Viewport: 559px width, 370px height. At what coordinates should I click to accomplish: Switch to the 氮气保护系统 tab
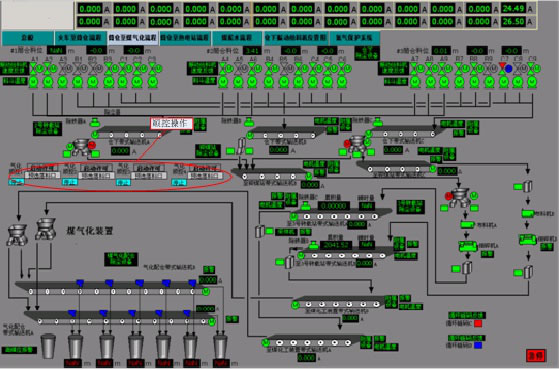[354, 37]
